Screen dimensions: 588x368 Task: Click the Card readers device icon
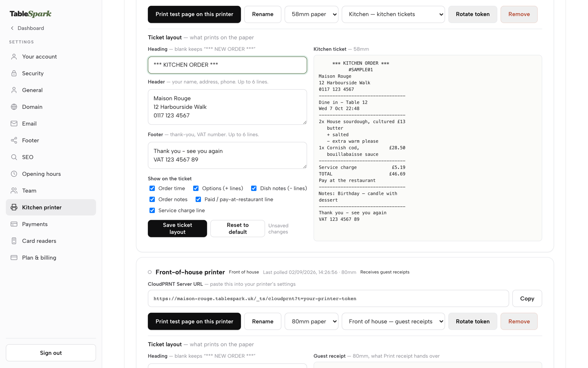coord(14,241)
